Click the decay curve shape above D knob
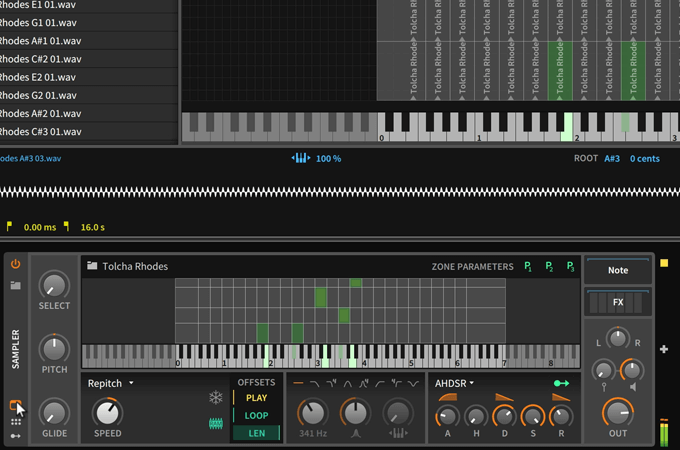 pyautogui.click(x=504, y=397)
